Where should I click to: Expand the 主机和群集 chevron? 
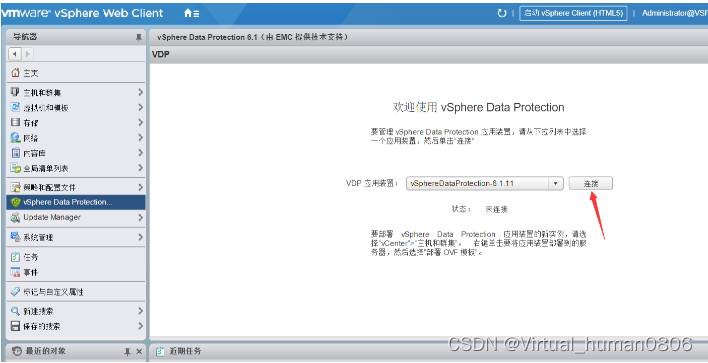click(x=140, y=92)
